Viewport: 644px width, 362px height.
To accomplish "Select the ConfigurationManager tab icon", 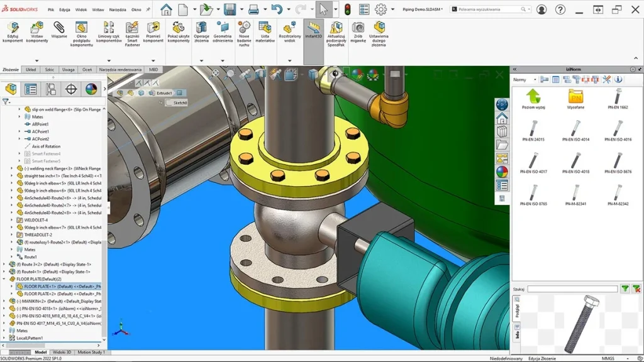I will coord(50,89).
